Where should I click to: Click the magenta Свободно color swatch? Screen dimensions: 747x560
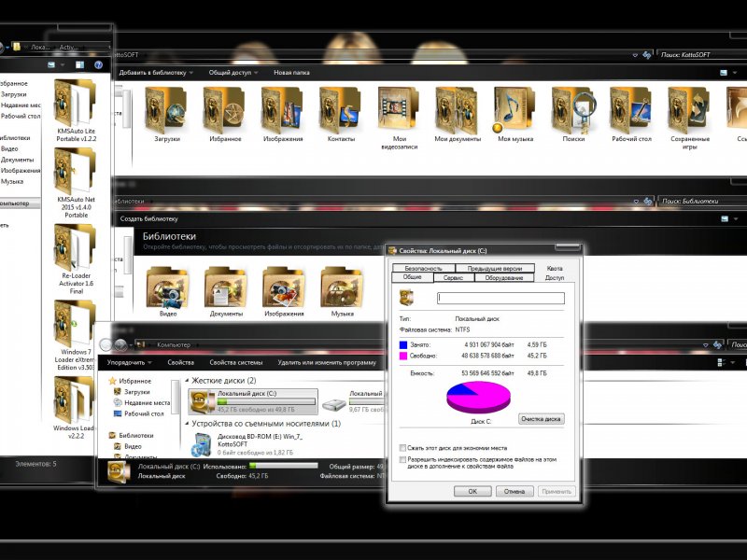pos(403,356)
